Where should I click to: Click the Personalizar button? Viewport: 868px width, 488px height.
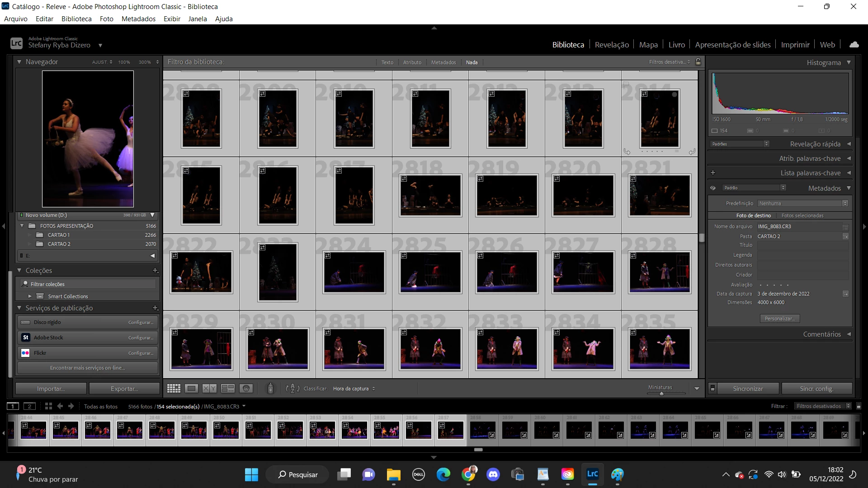click(780, 319)
